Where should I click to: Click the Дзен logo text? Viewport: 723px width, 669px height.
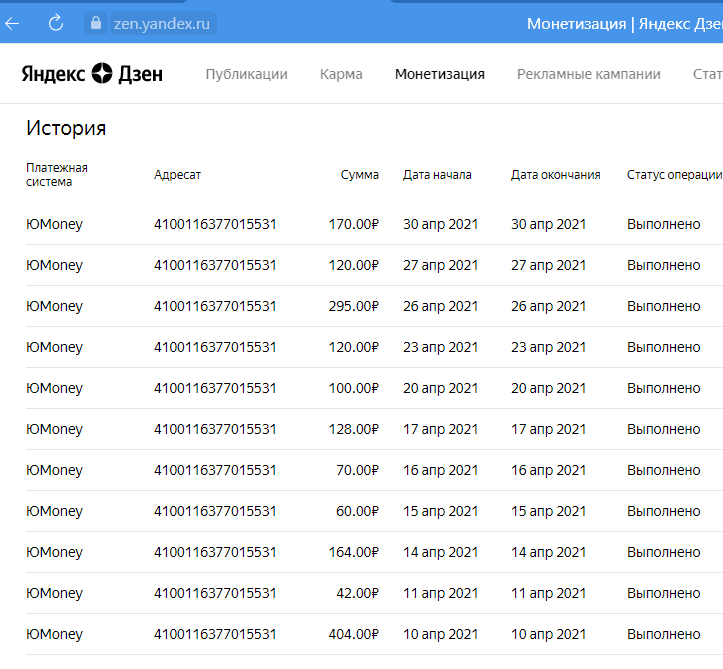click(x=141, y=74)
